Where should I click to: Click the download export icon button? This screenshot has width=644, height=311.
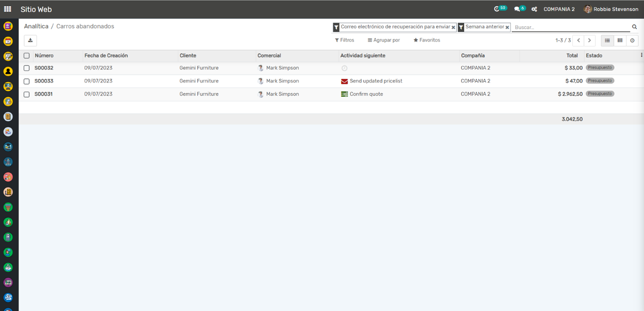point(30,41)
